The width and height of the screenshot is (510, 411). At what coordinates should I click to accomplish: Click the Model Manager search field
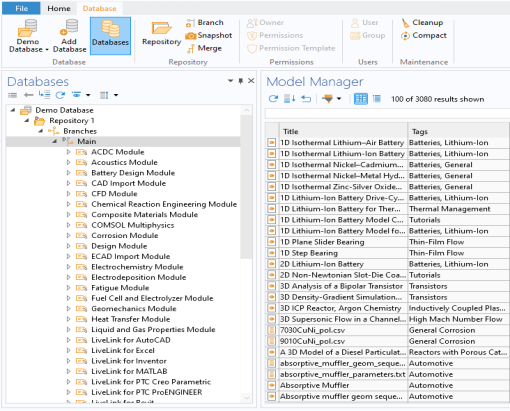coord(387,114)
